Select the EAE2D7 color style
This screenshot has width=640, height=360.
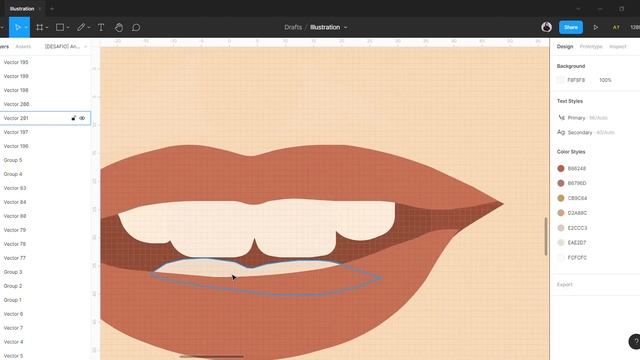coord(572,242)
